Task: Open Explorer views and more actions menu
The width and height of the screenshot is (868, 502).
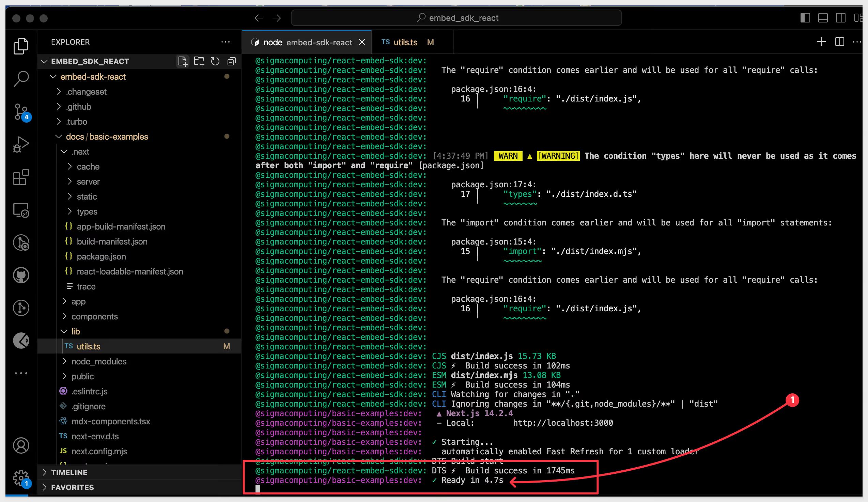Action: (x=225, y=42)
